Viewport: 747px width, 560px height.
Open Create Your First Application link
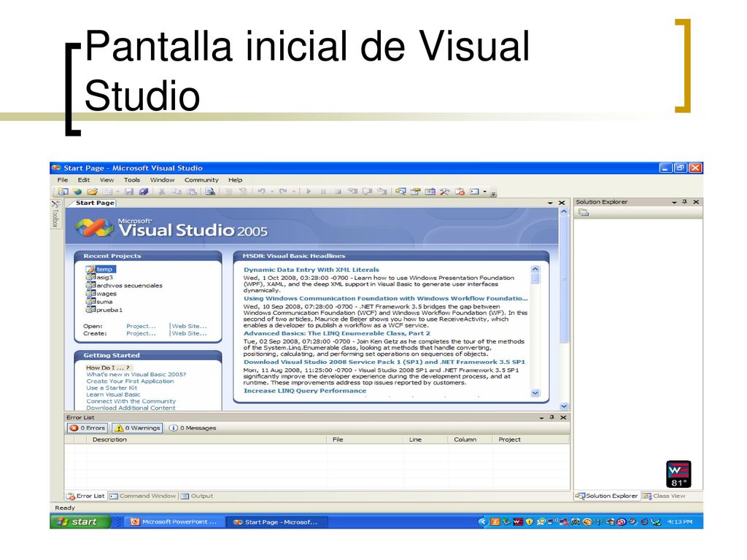tap(130, 381)
